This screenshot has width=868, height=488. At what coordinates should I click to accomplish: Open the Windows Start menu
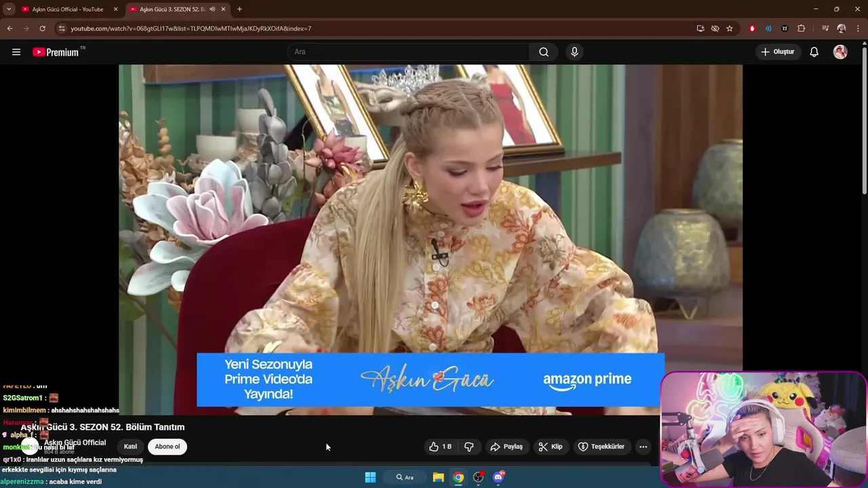tap(370, 477)
